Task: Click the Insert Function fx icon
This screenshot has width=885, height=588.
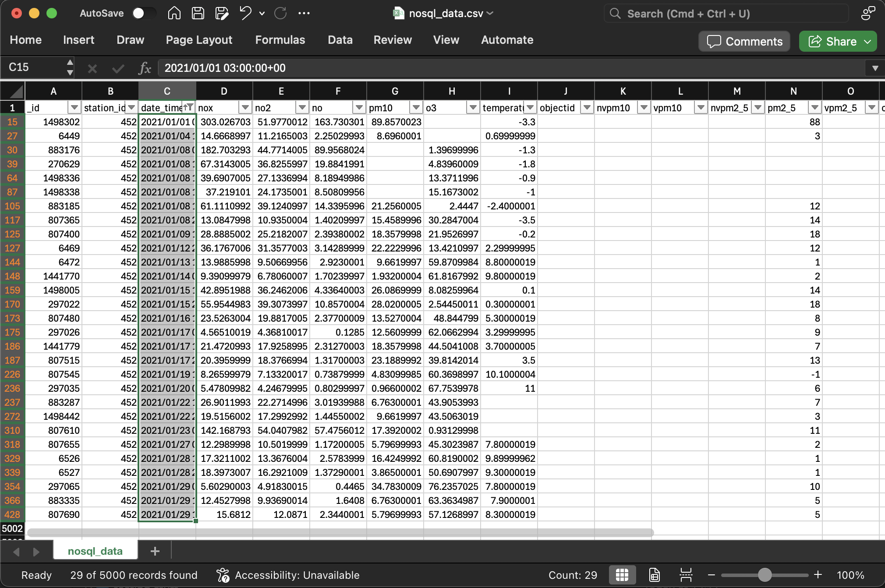Action: click(145, 68)
